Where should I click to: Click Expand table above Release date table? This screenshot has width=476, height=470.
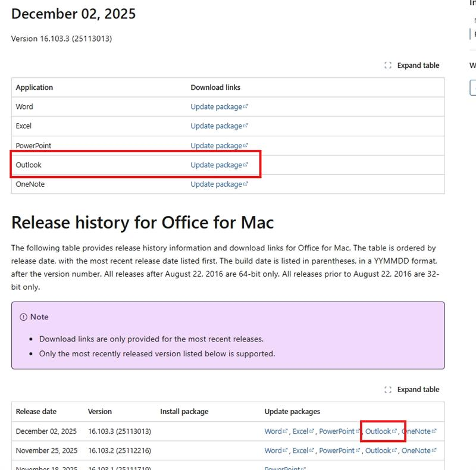412,390
